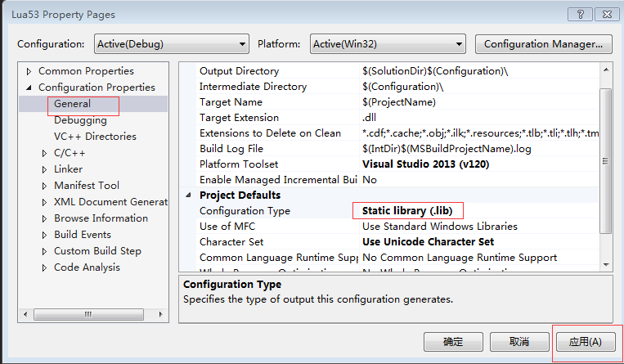Expand the Build Events node

[x=45, y=235]
